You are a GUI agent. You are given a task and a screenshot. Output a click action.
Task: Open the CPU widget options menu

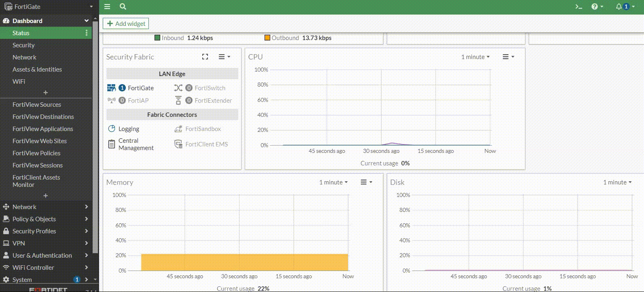point(508,57)
